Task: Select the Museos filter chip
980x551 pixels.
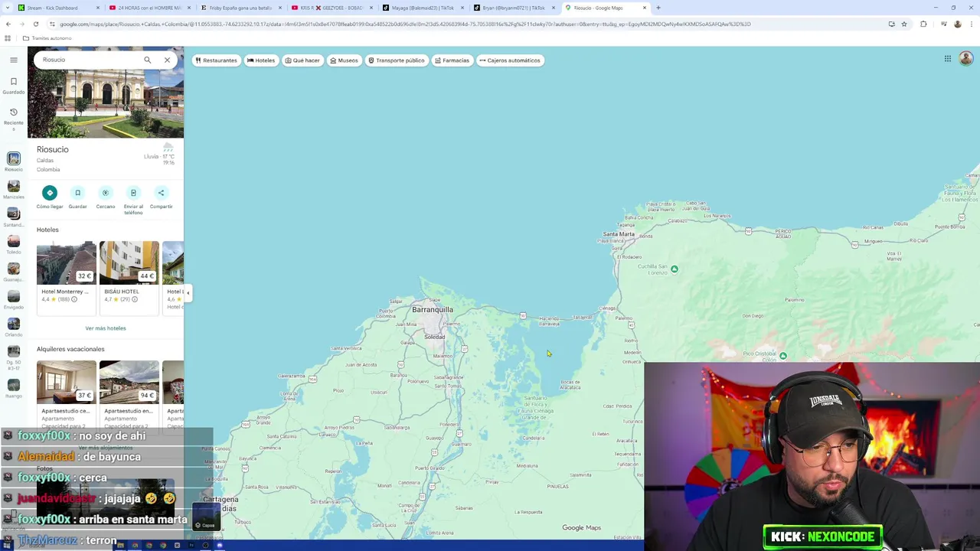Action: pyautogui.click(x=345, y=60)
